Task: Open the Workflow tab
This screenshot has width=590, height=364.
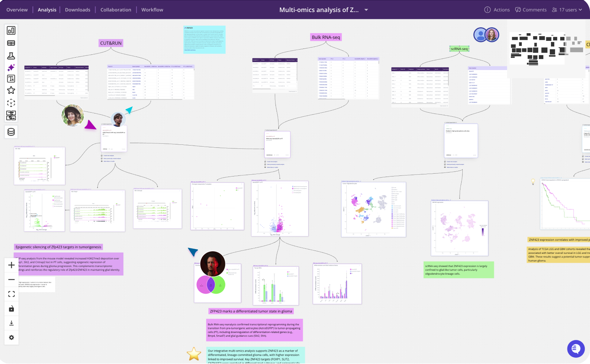Action: pyautogui.click(x=152, y=10)
